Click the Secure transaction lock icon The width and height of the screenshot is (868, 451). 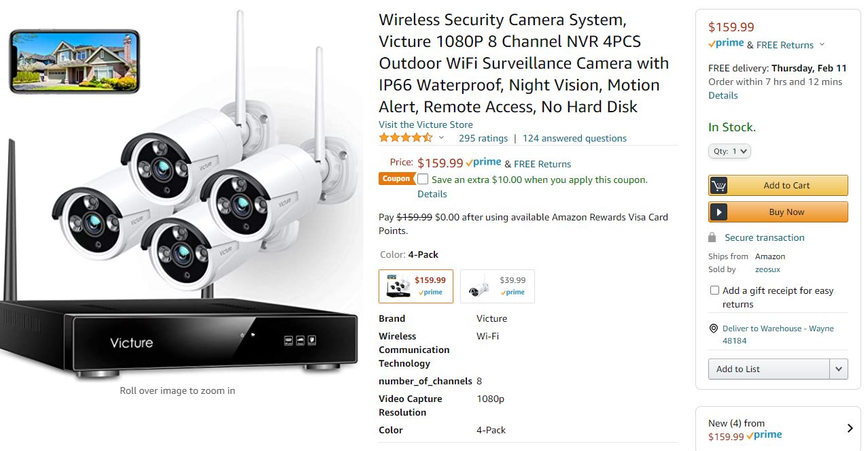pyautogui.click(x=712, y=237)
